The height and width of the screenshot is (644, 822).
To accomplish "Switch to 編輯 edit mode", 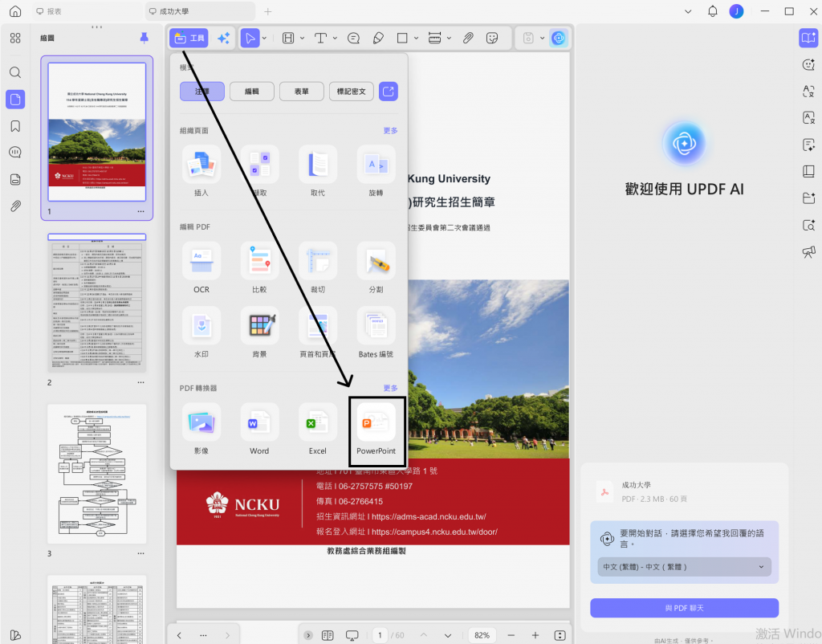I will pos(251,92).
